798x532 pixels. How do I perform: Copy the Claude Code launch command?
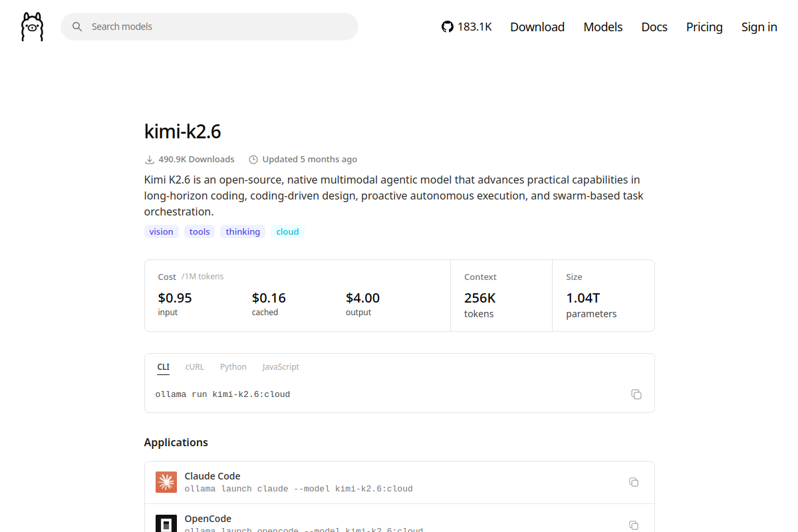click(634, 482)
